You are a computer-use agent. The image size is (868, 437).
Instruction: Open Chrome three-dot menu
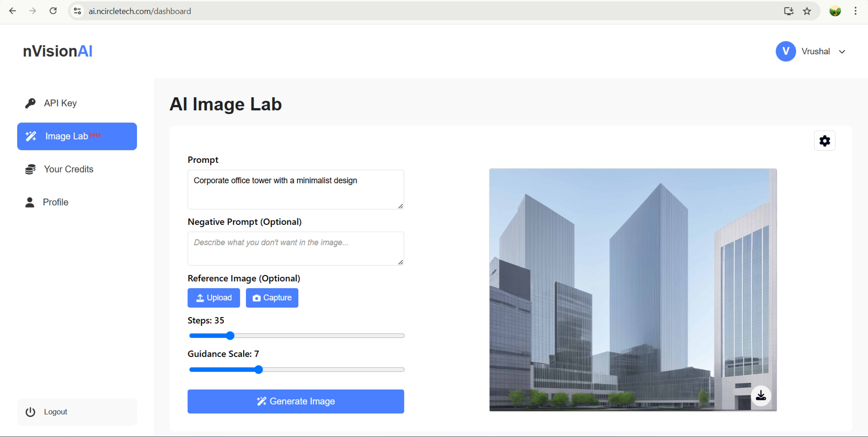coord(855,11)
